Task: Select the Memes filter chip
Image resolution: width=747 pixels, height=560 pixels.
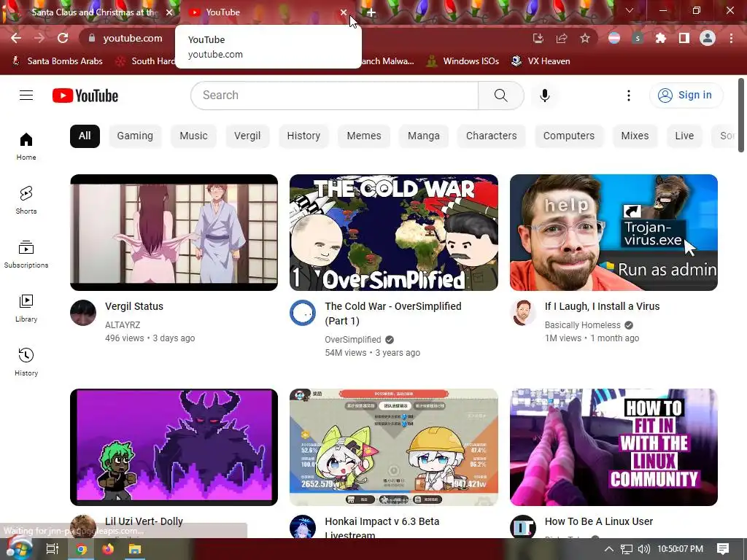Action: click(x=364, y=136)
